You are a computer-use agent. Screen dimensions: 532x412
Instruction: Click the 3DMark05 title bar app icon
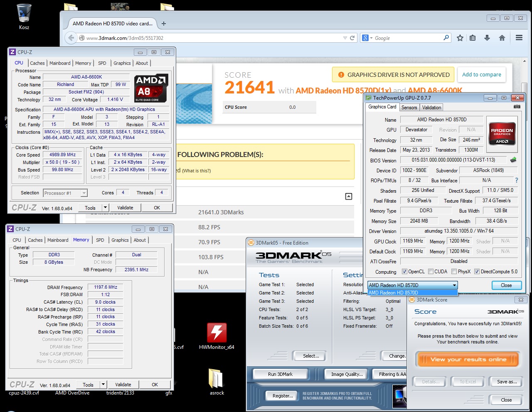point(251,243)
